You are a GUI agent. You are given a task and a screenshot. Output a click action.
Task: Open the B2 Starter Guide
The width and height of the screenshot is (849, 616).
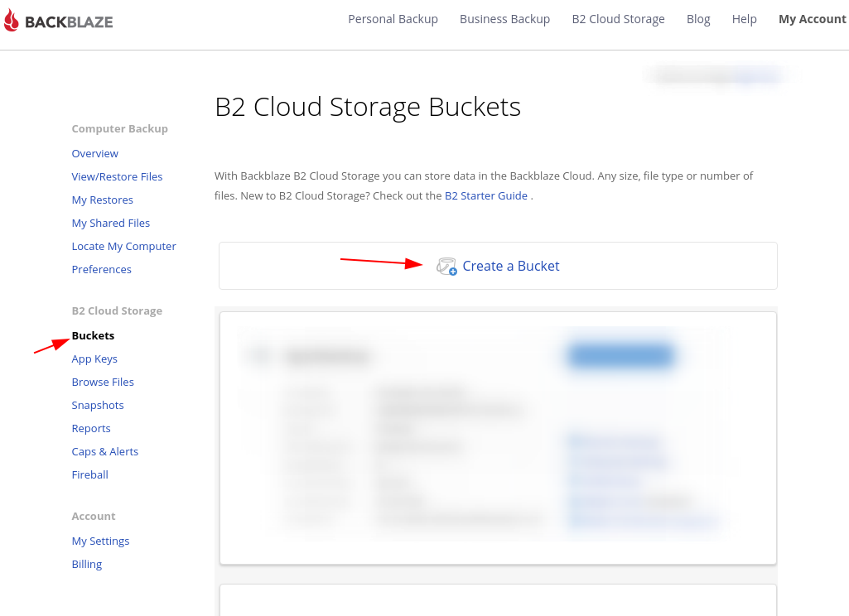click(x=485, y=195)
